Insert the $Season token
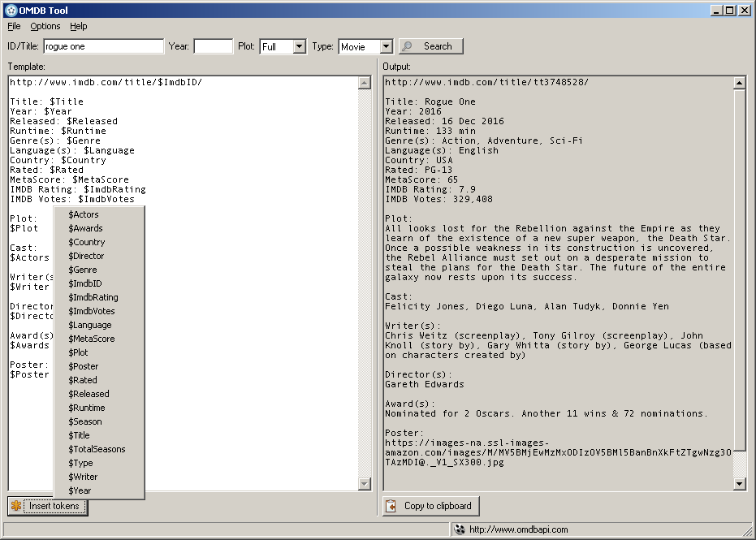 99,421
